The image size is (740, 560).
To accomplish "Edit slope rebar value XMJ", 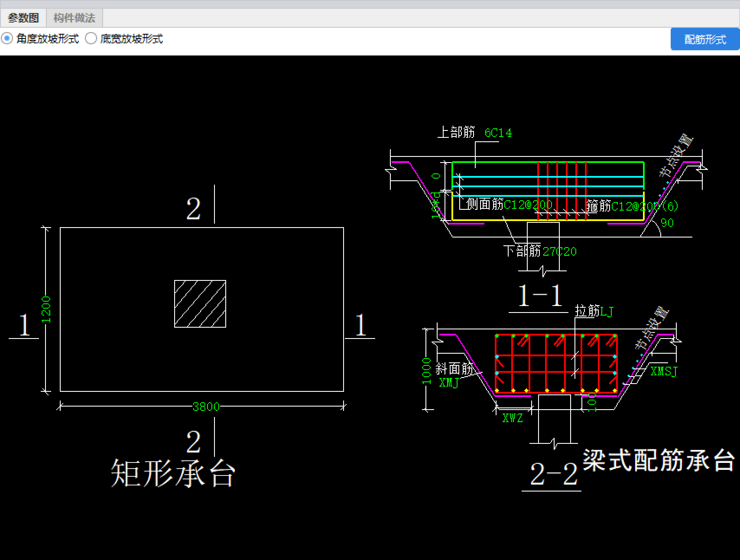I will coord(449,383).
